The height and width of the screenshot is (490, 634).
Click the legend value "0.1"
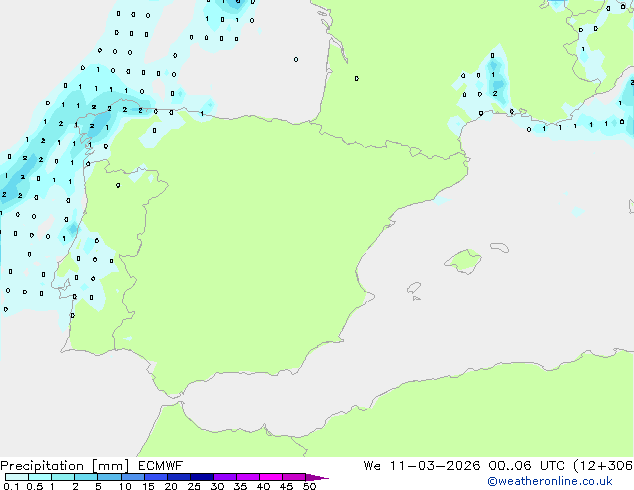click(11, 486)
